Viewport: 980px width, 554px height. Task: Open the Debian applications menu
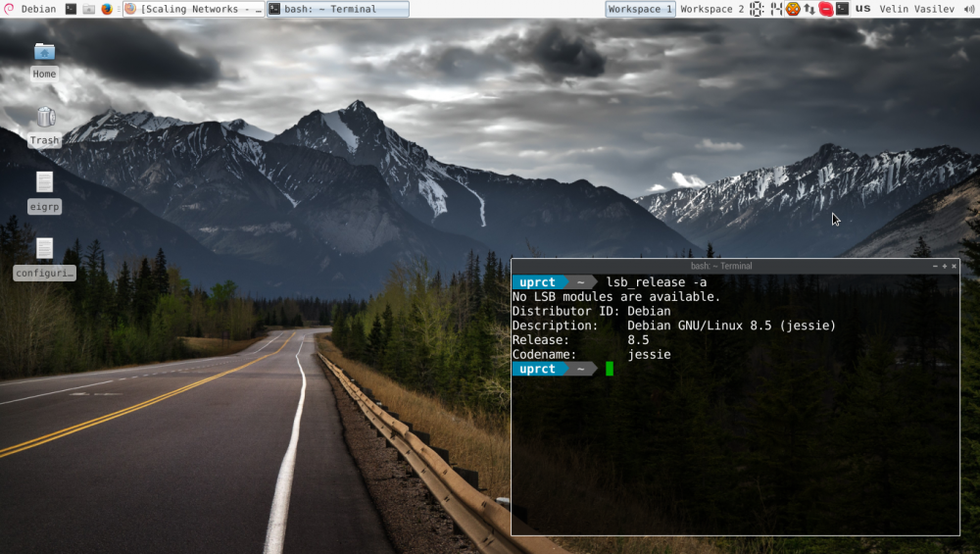[x=29, y=9]
